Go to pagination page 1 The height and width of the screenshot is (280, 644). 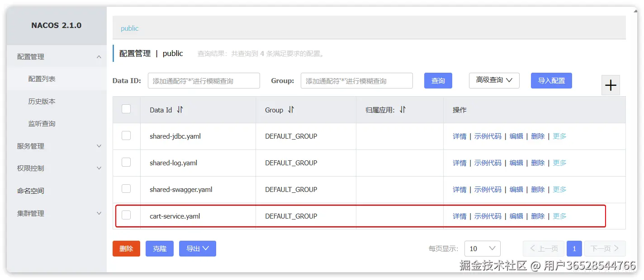(x=574, y=248)
